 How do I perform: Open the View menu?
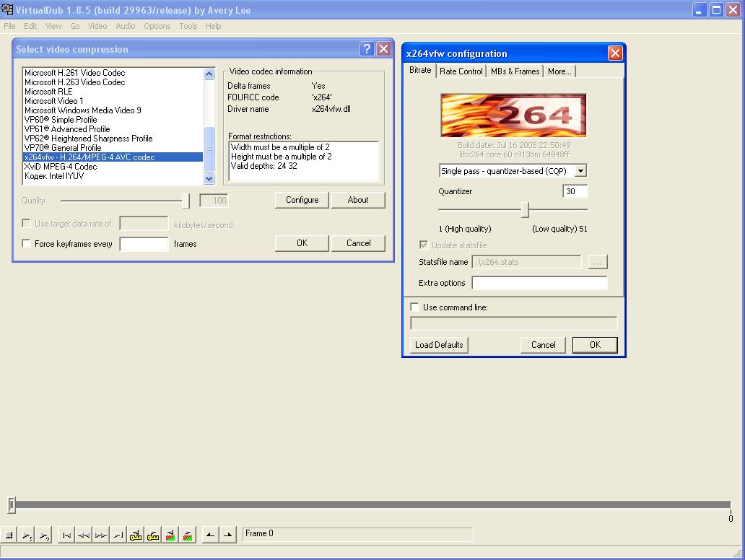tap(53, 26)
